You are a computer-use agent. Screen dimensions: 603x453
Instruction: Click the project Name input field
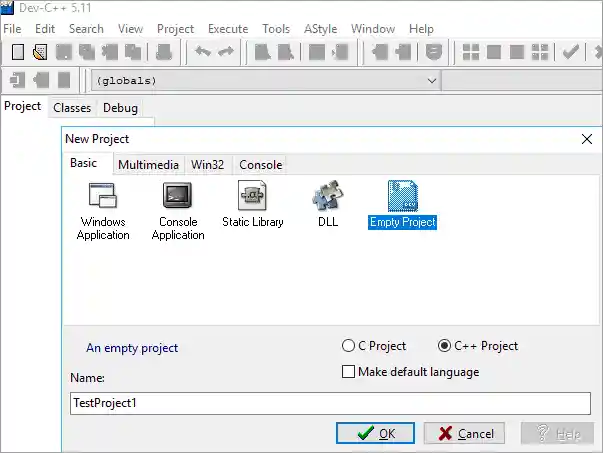pyautogui.click(x=330, y=403)
